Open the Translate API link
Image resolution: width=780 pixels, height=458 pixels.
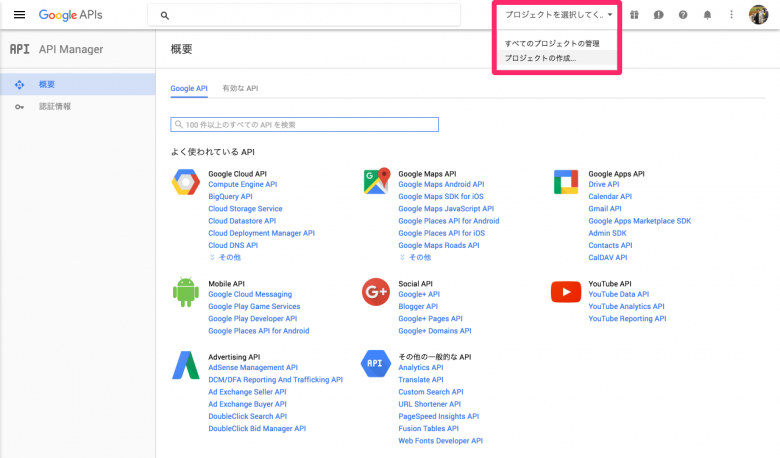pyautogui.click(x=421, y=379)
